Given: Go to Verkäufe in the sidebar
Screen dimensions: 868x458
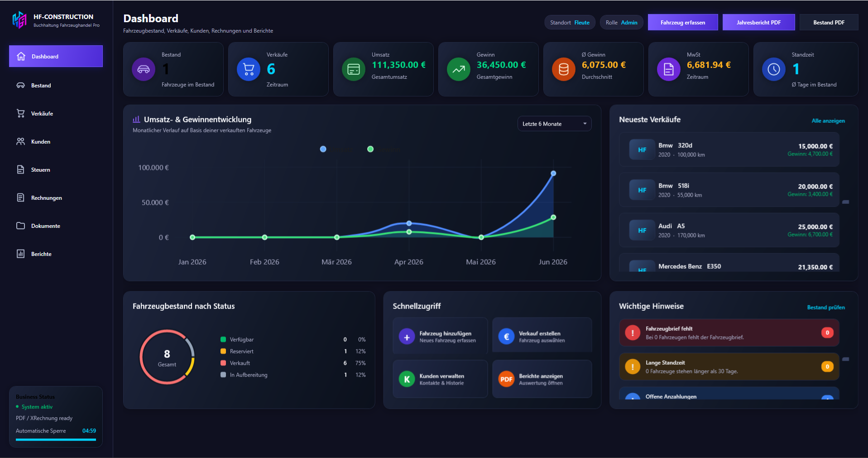Looking at the screenshot, I should (x=56, y=113).
